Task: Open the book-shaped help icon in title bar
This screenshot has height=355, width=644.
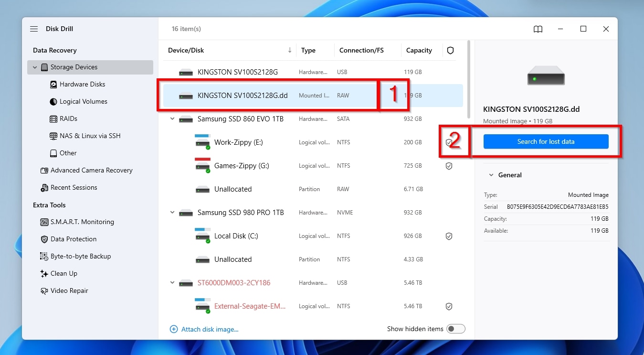Action: [x=538, y=29]
